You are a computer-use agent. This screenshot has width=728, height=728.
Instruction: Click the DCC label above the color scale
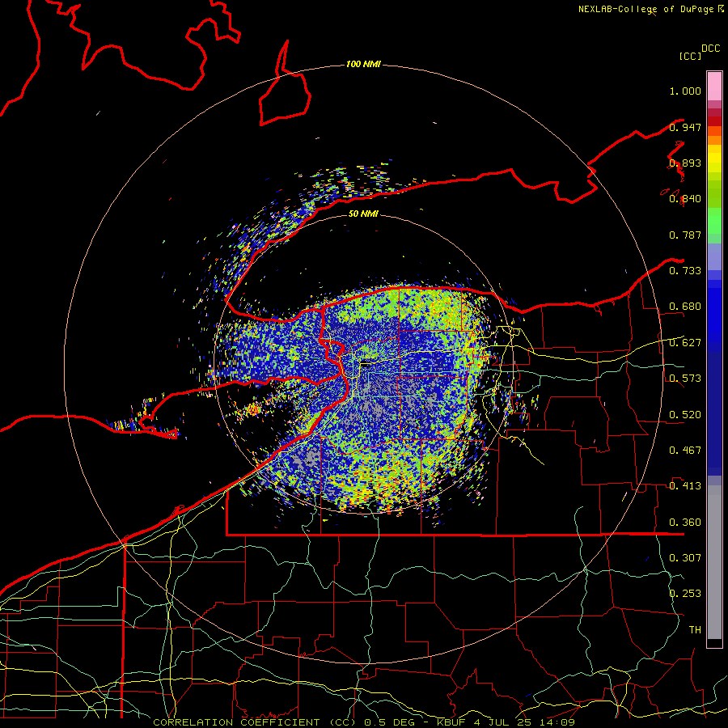(711, 49)
